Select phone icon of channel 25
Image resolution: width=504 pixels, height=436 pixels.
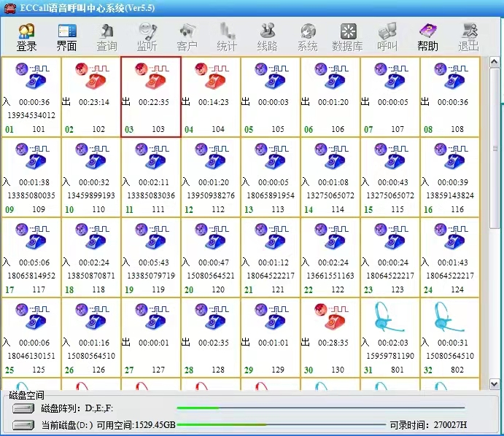(32, 316)
